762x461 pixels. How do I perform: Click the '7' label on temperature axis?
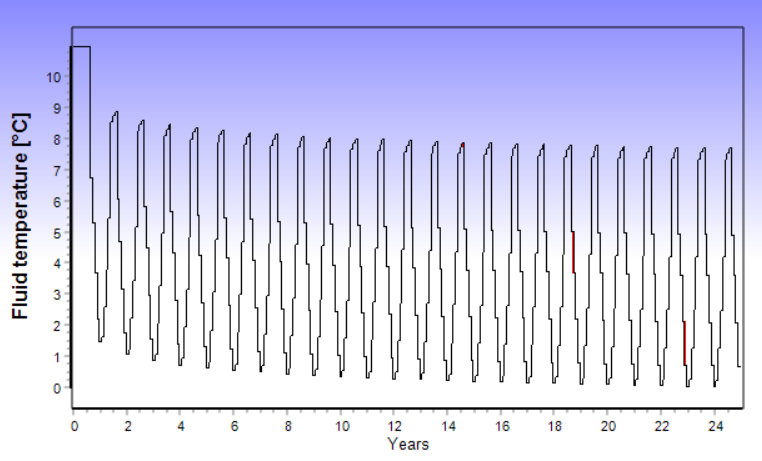[x=57, y=171]
